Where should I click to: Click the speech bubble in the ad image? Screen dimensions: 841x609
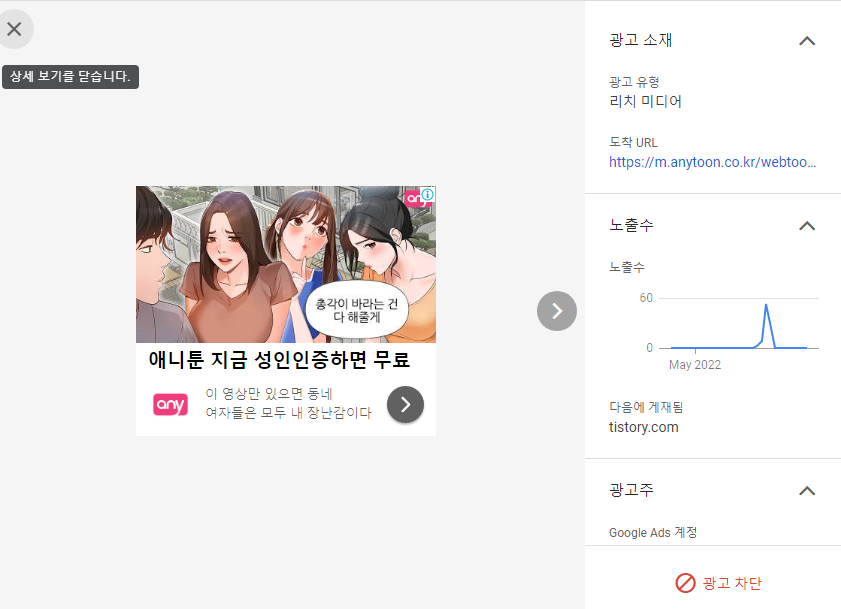point(357,311)
